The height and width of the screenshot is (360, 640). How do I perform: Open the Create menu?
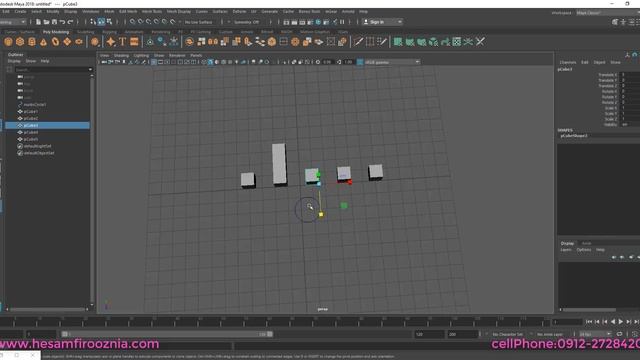20,11
